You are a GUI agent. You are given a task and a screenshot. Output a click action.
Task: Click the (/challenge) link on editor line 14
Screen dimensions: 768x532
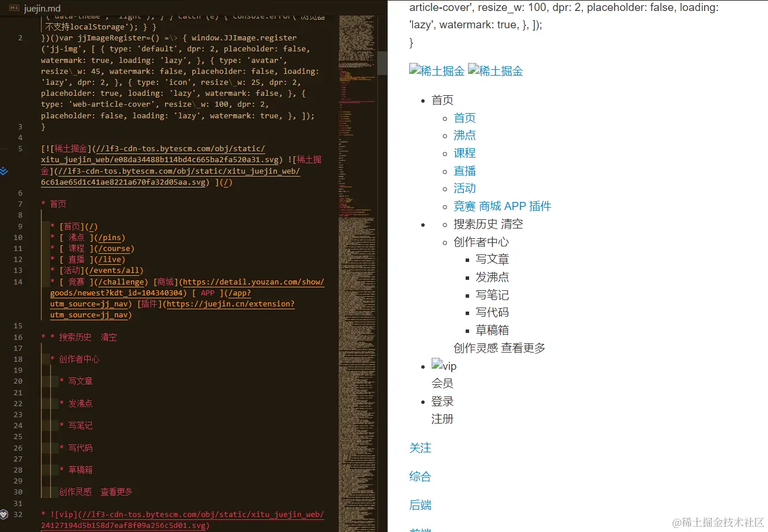pos(122,282)
